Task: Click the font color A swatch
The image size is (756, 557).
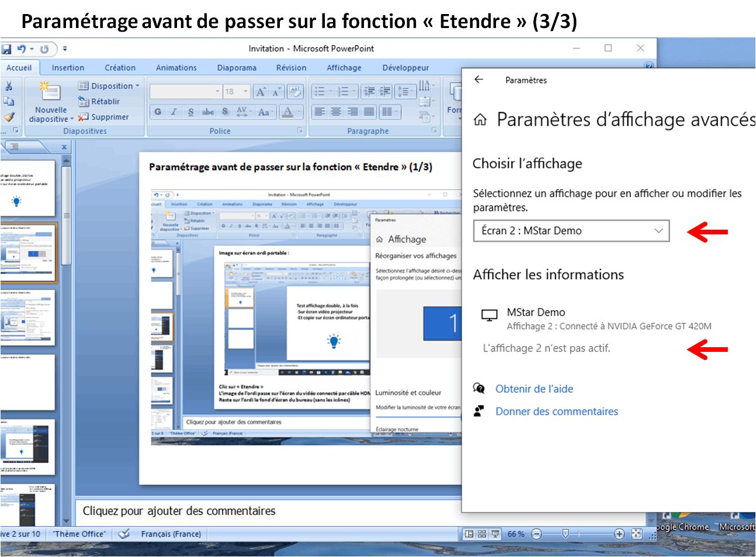Action: pos(287,112)
